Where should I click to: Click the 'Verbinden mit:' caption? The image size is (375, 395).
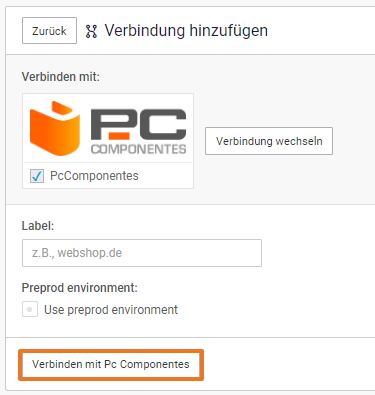click(x=61, y=77)
